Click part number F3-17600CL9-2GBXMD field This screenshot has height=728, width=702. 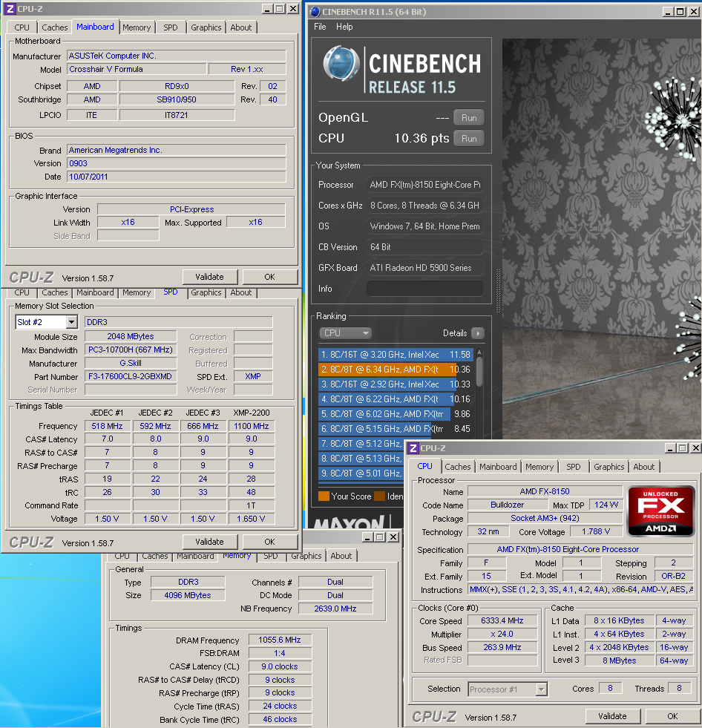131,376
